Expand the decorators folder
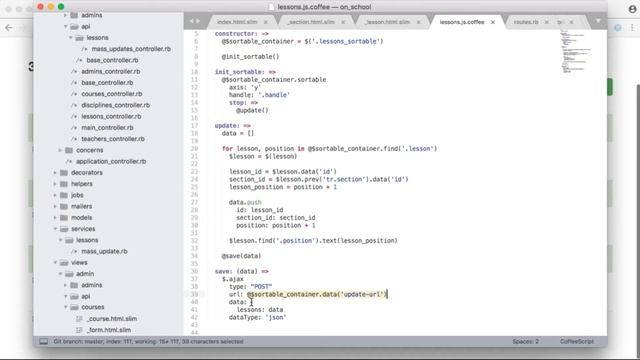 coord(55,173)
